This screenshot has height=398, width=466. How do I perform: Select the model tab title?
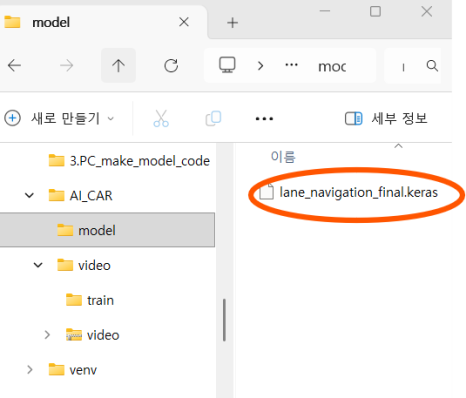coord(51,23)
